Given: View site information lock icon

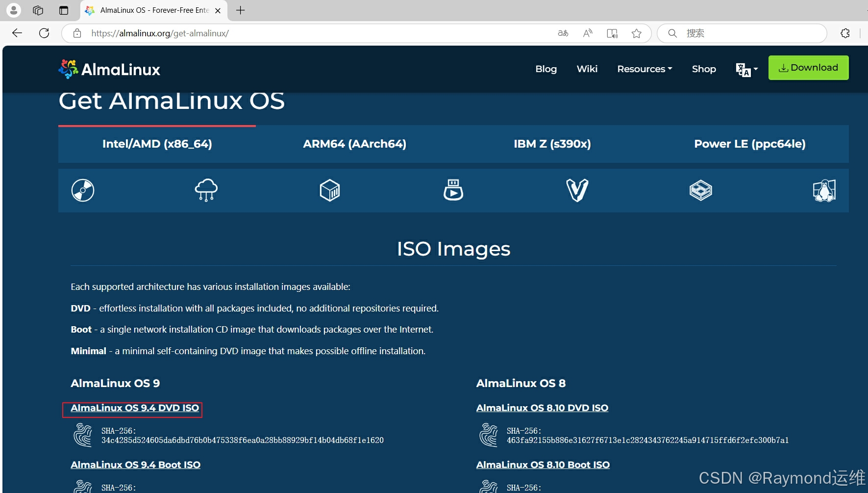Looking at the screenshot, I should [77, 33].
